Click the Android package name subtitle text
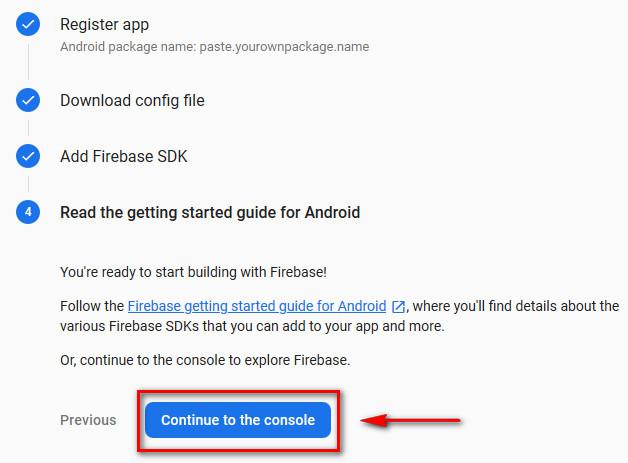Screen dimensions: 628x463 pos(215,46)
